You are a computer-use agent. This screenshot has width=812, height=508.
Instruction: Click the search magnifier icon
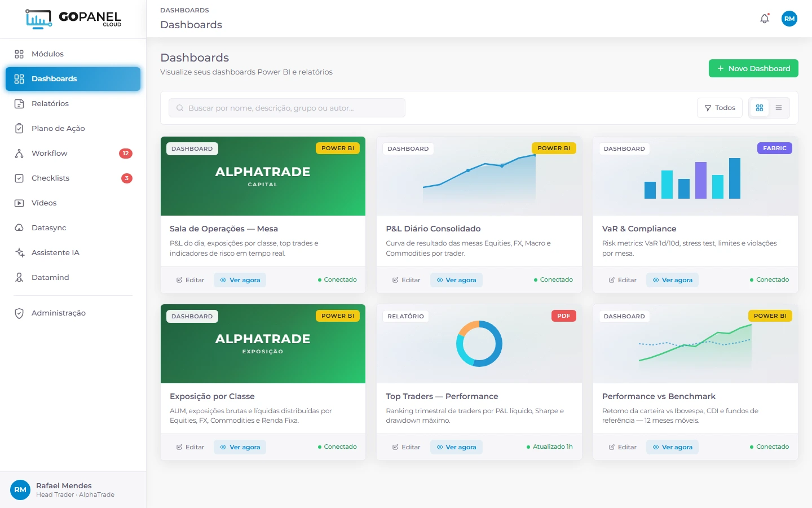(180, 108)
